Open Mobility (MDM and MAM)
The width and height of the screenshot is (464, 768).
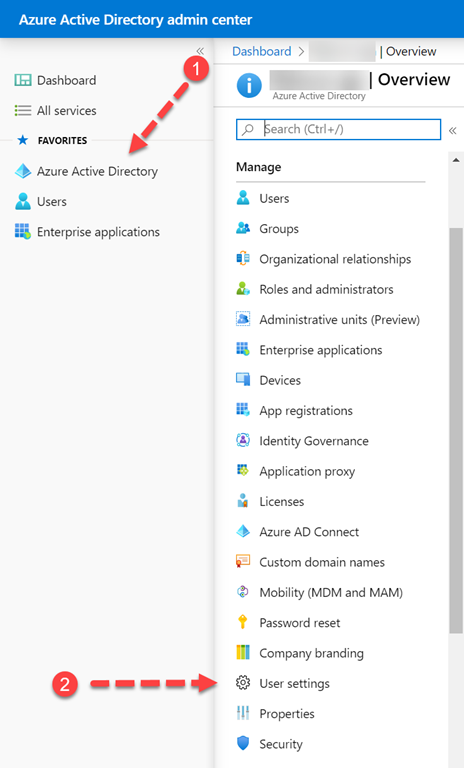coord(331,593)
